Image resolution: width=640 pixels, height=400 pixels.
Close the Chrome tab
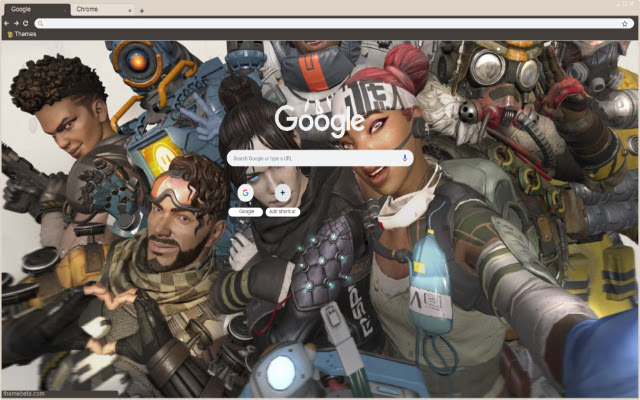point(130,11)
